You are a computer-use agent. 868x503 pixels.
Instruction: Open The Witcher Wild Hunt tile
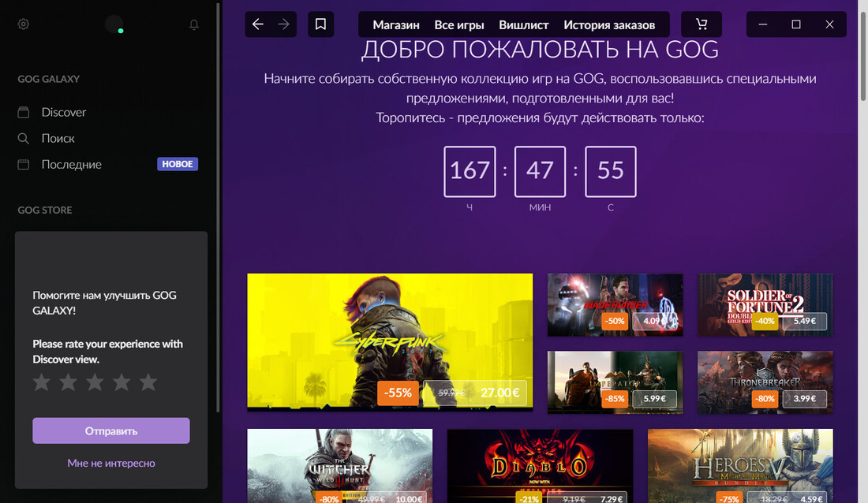coord(340,466)
